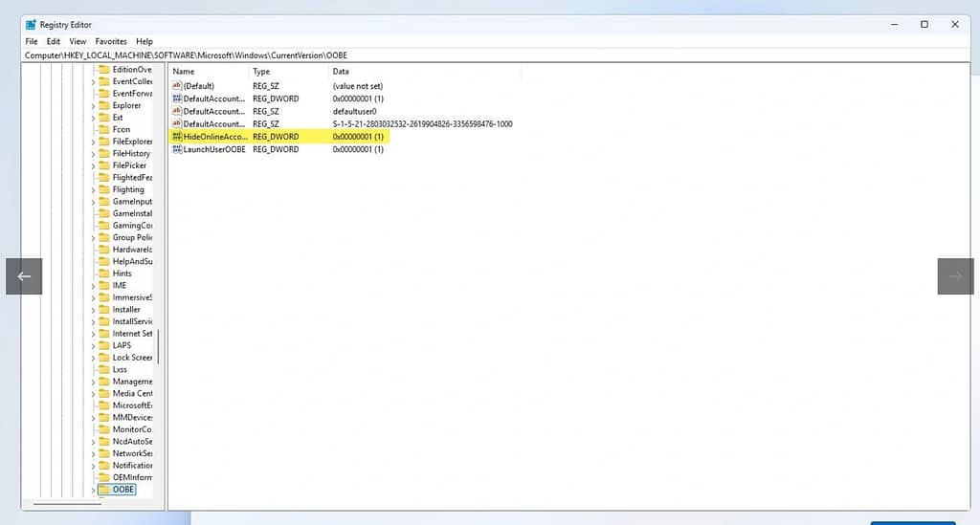Click the HideOnlineAcco... DWORD value icon
This screenshot has width=980, height=525.
point(177,136)
